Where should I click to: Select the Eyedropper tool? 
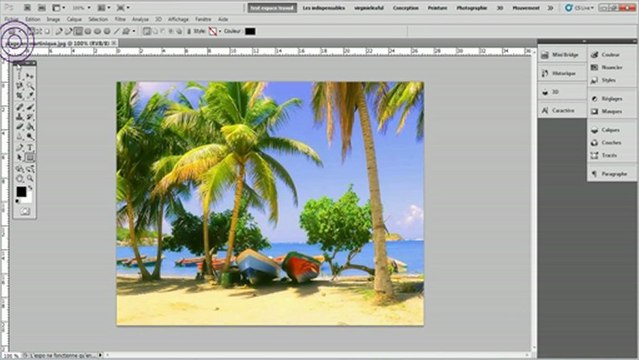30,95
